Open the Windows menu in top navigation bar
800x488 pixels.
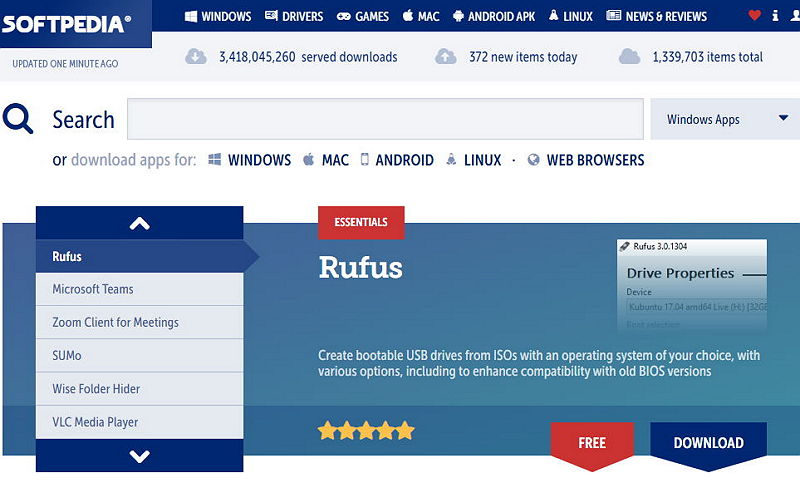(x=218, y=16)
